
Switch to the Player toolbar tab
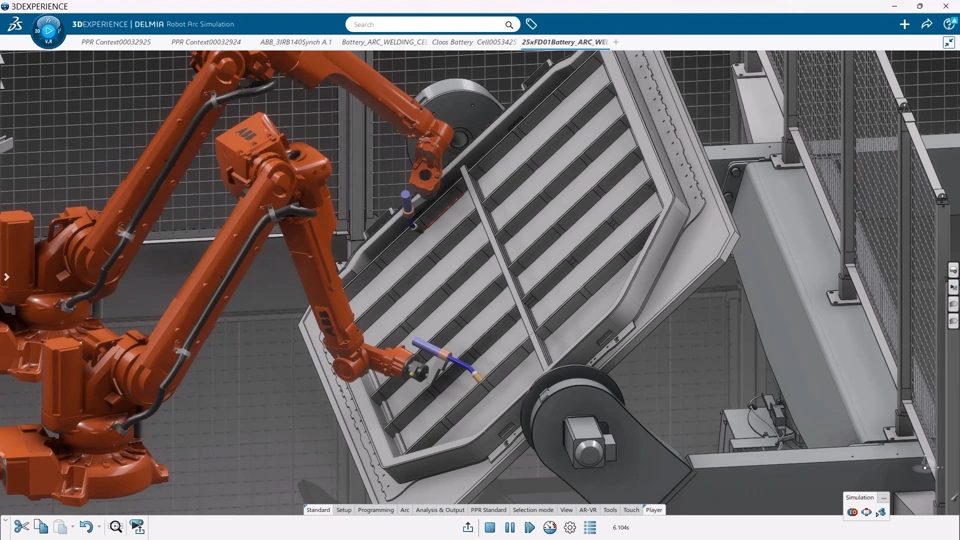(x=654, y=510)
